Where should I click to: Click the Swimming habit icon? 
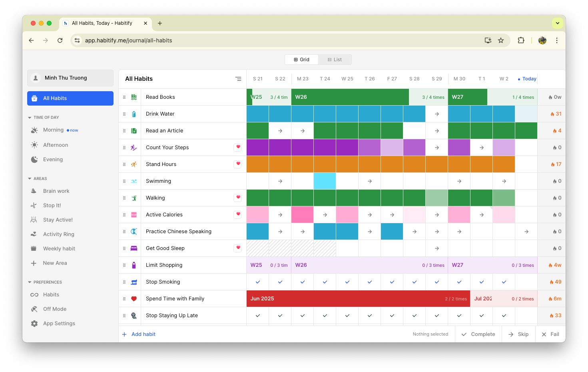[x=134, y=181]
